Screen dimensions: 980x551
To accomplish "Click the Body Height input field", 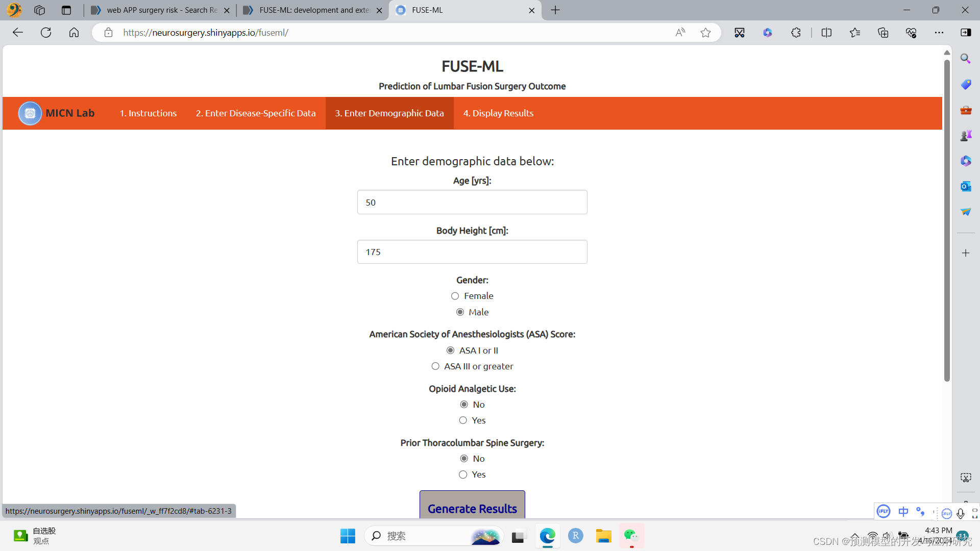I will (472, 252).
